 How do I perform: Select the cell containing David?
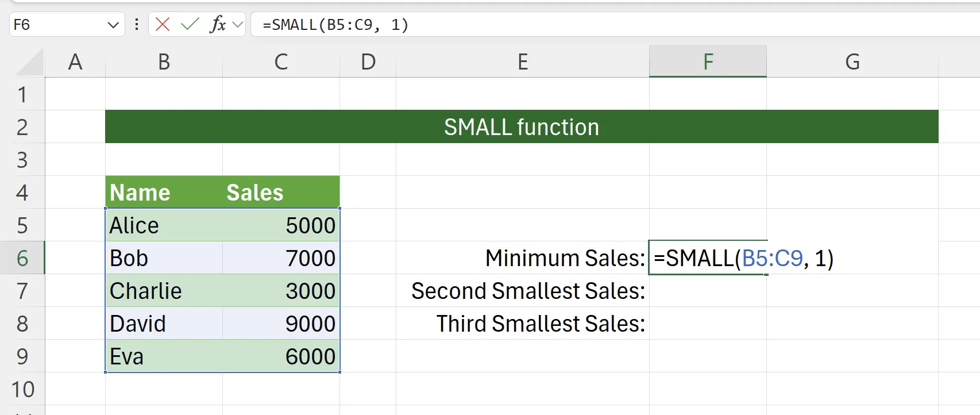click(164, 324)
